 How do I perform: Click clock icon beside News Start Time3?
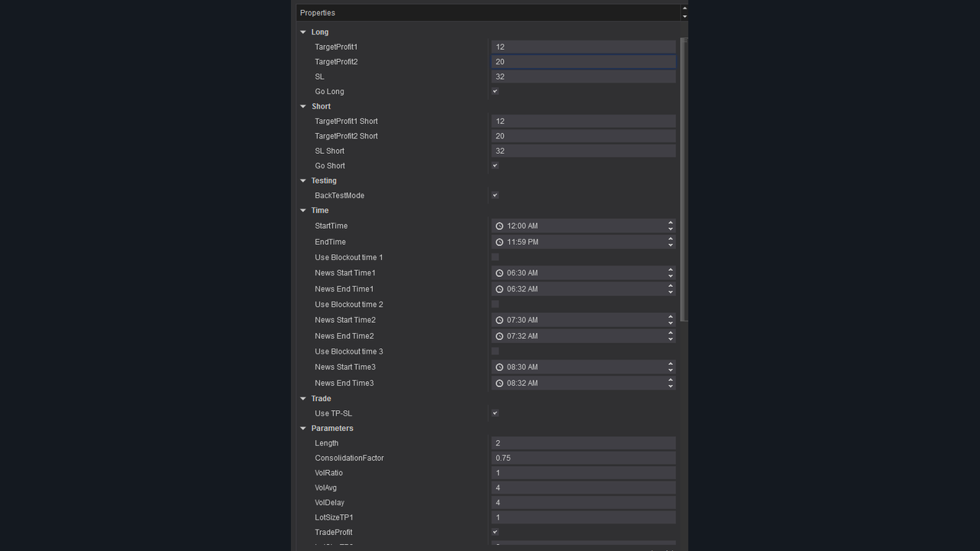pos(499,367)
